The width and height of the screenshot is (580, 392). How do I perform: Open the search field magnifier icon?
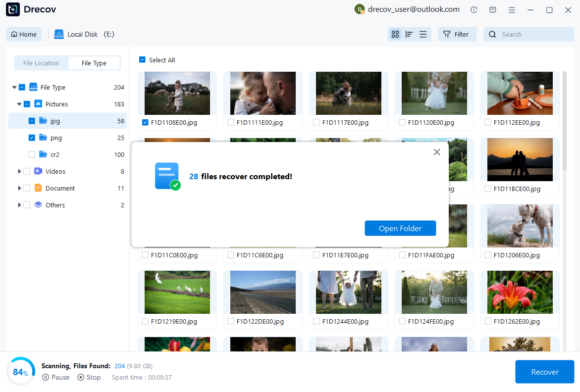[492, 34]
